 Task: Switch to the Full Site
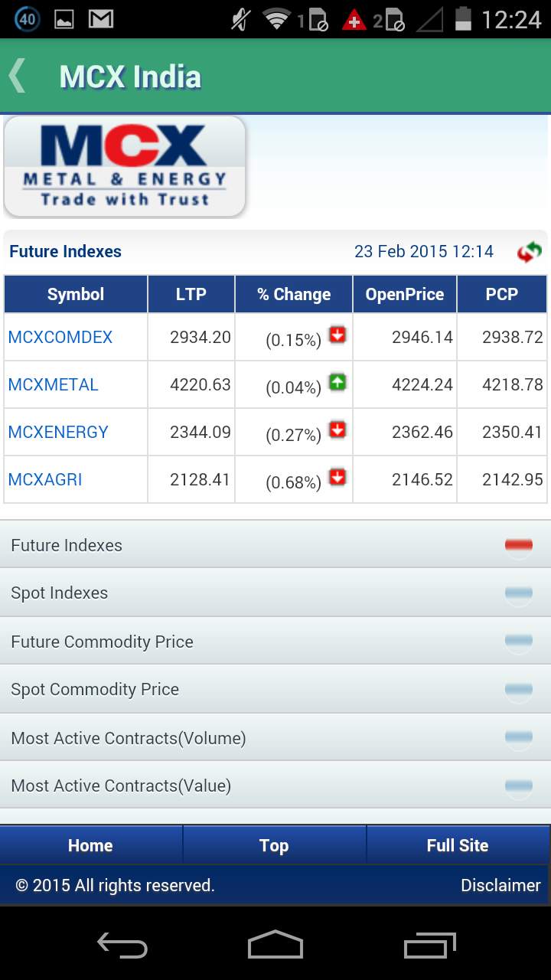pos(458,845)
